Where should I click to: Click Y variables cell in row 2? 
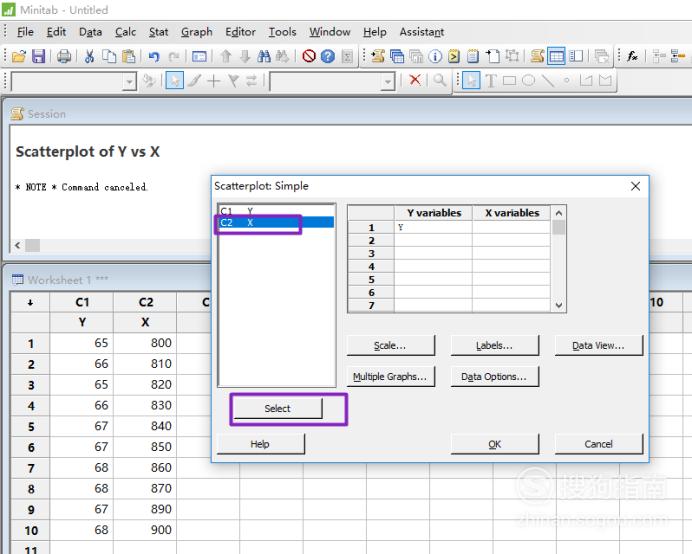(433, 241)
